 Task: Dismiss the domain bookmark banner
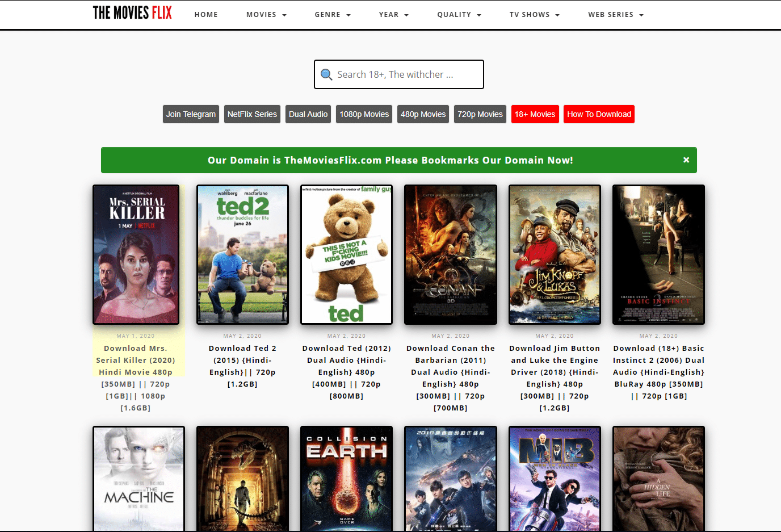686,160
